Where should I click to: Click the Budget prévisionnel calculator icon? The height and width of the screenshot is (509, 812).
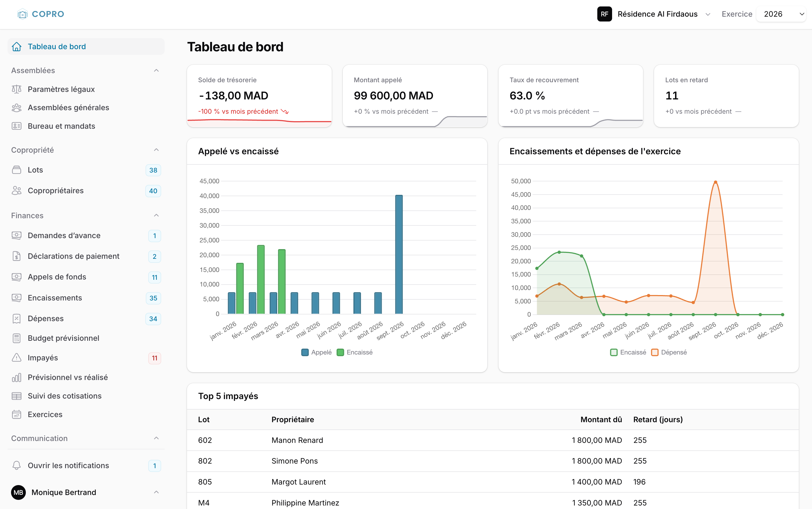coord(16,338)
